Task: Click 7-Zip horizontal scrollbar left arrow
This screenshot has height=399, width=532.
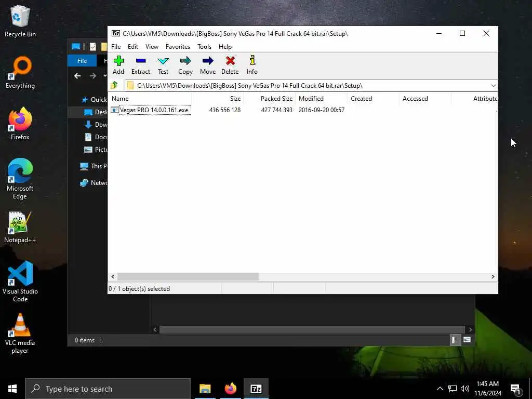Action: [x=113, y=277]
